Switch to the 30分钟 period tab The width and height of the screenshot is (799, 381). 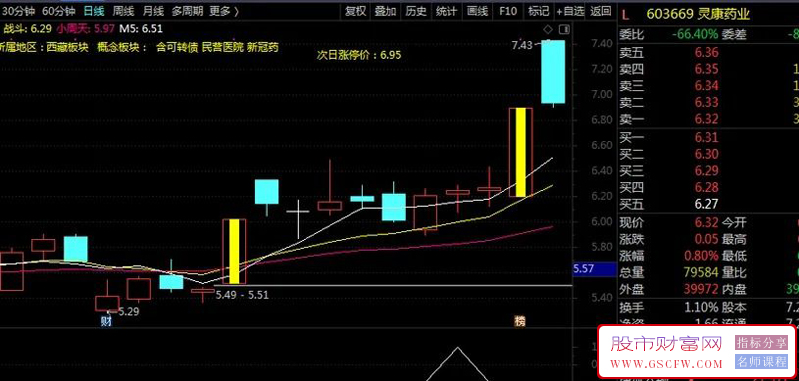18,11
